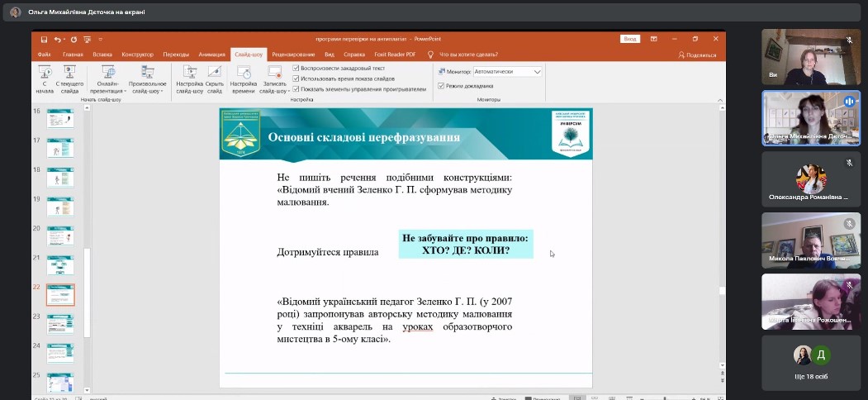The width and height of the screenshot is (868, 400).
Task: Select slide 18 thumbnail
Action: (x=60, y=178)
